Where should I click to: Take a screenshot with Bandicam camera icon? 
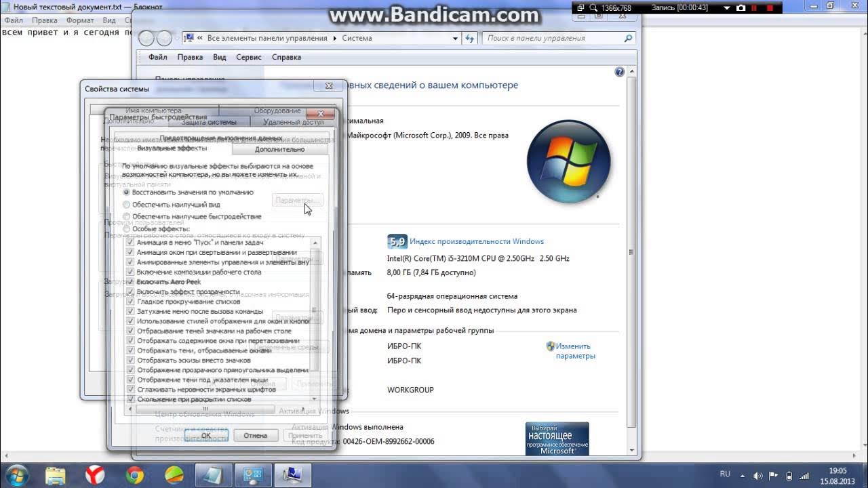pos(741,8)
